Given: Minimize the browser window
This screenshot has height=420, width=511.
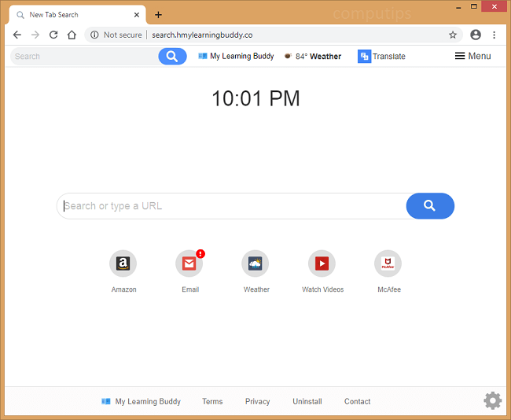Looking at the screenshot, I should (458, 6).
